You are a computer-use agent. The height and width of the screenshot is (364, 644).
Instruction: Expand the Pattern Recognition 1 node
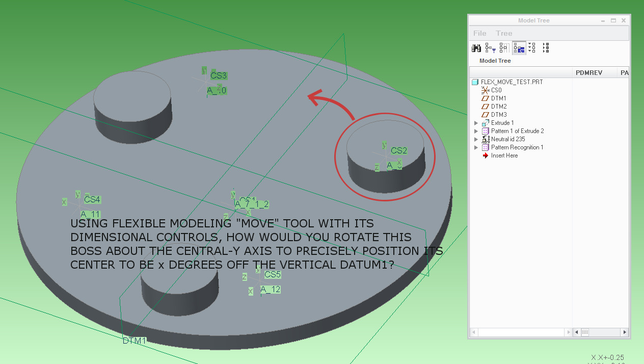[476, 147]
